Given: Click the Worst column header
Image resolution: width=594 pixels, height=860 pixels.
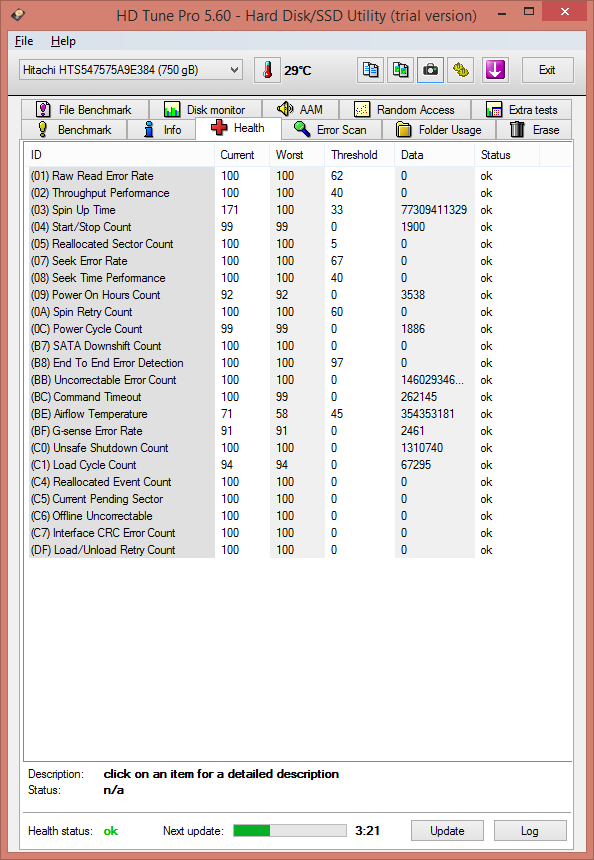Looking at the screenshot, I should tap(297, 155).
